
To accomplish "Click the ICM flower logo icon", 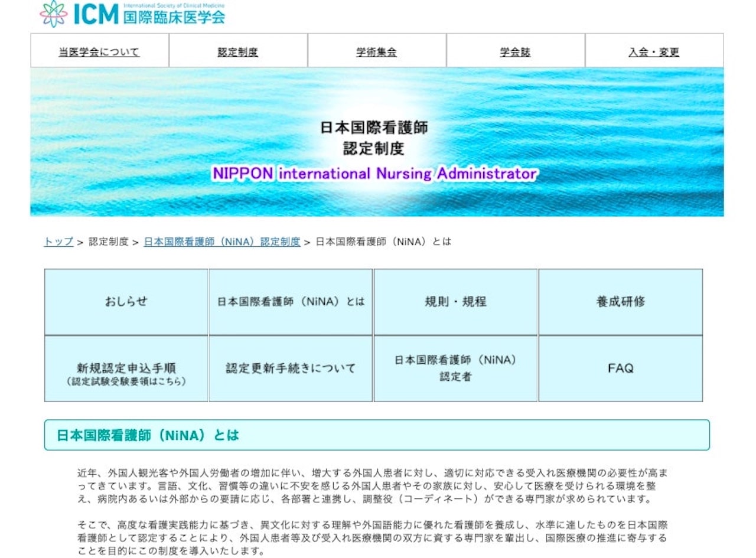I will coord(54,14).
